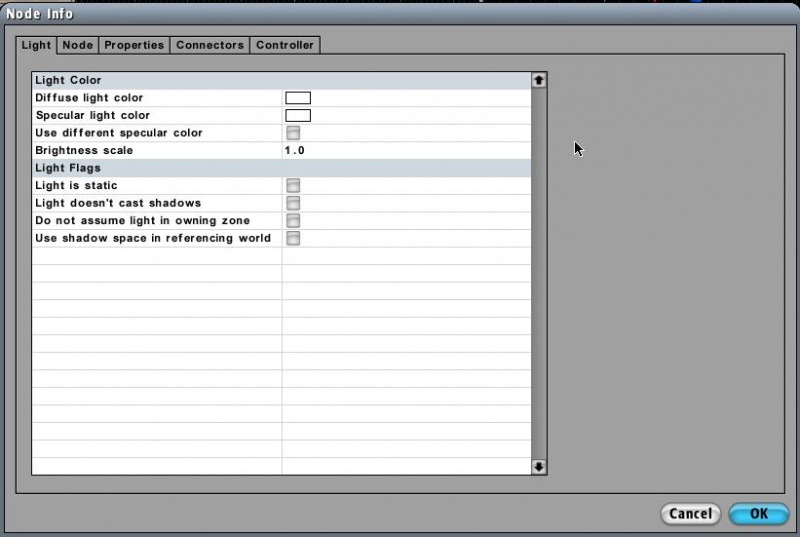This screenshot has height=537, width=800.
Task: Cancel the Node Info dialog
Action: click(690, 514)
